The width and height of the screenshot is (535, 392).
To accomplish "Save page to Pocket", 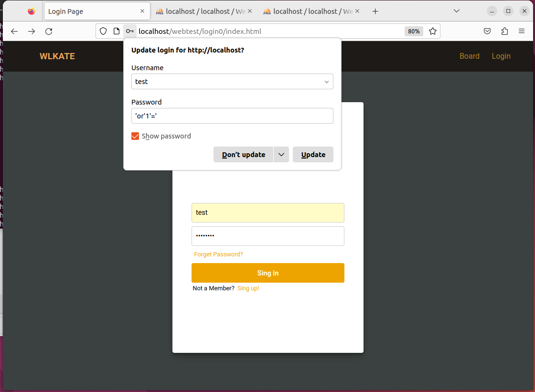I will click(x=487, y=32).
